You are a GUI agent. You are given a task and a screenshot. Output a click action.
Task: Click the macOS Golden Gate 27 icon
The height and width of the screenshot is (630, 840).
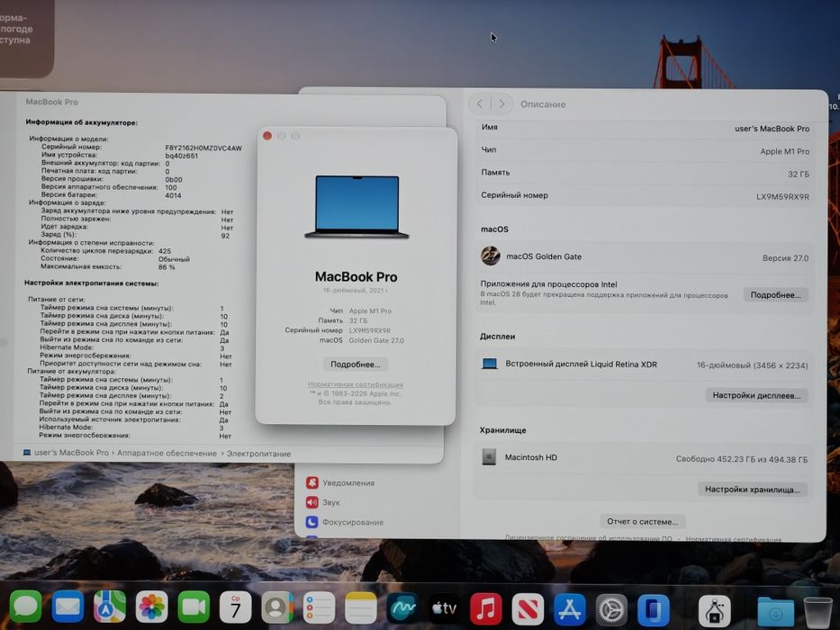490,256
